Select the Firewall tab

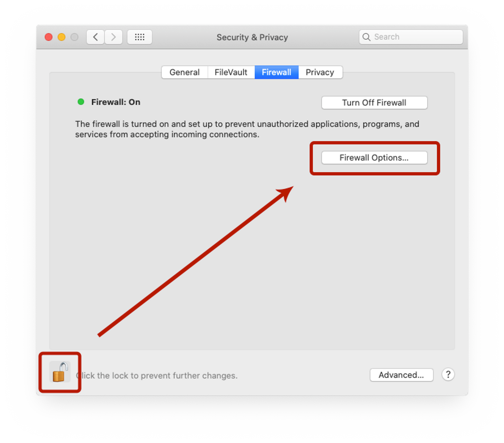(x=276, y=72)
